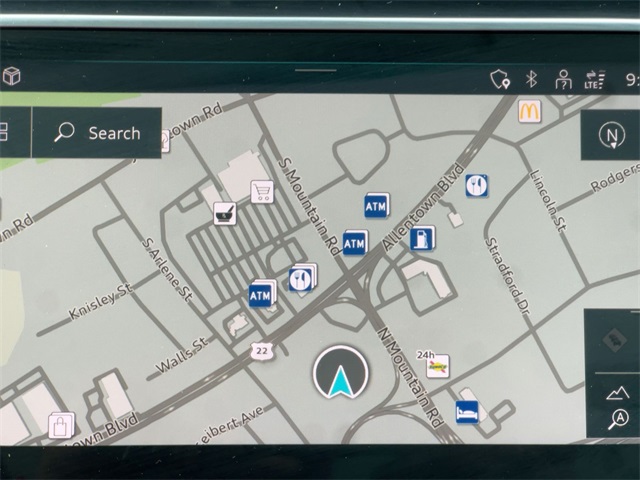The height and width of the screenshot is (480, 640).
Task: Tap the shopping bag store marker
Action: (x=61, y=425)
